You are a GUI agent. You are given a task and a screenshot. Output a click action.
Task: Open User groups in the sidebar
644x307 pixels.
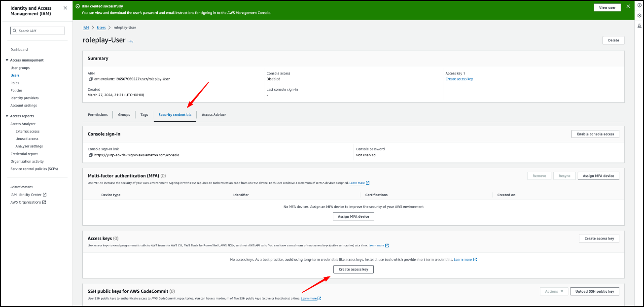(20, 68)
